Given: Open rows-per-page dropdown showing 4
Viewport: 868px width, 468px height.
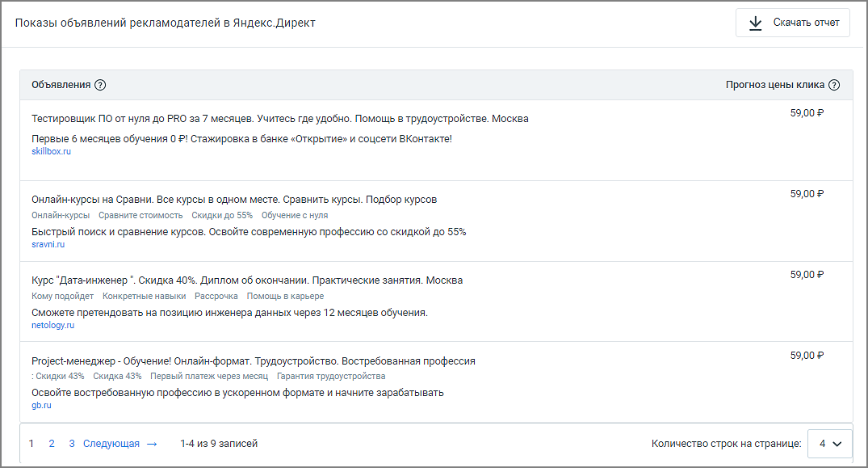Looking at the screenshot, I should (830, 444).
